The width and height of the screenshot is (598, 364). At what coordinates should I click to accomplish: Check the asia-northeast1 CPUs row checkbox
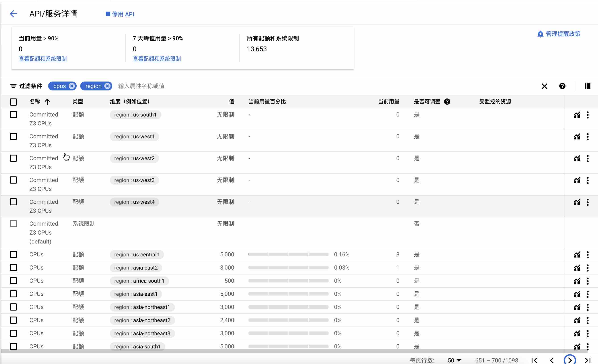click(x=13, y=307)
